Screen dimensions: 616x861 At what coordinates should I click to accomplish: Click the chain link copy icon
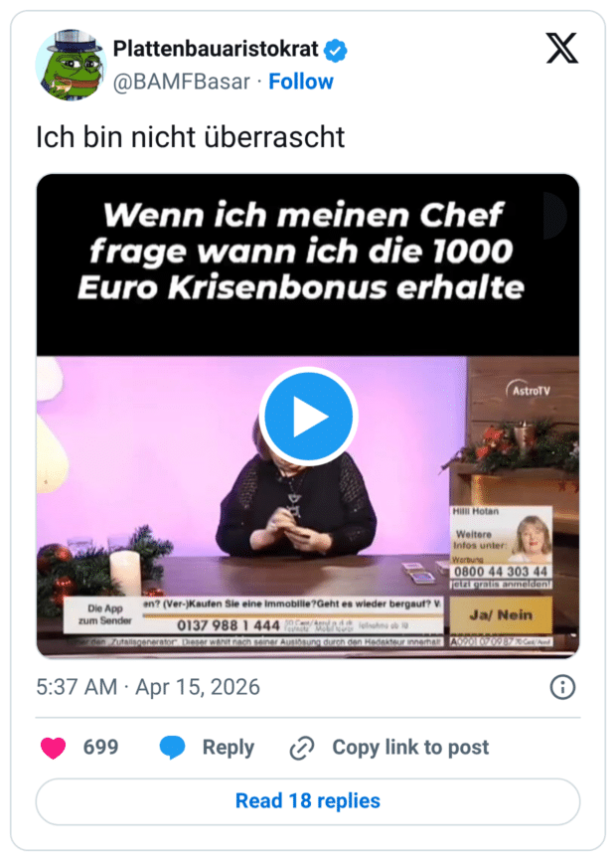302,748
